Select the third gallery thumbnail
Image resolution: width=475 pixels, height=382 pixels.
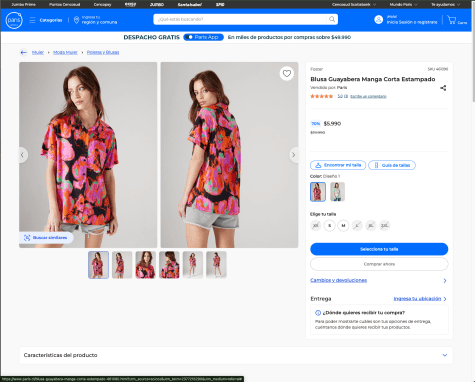(145, 265)
